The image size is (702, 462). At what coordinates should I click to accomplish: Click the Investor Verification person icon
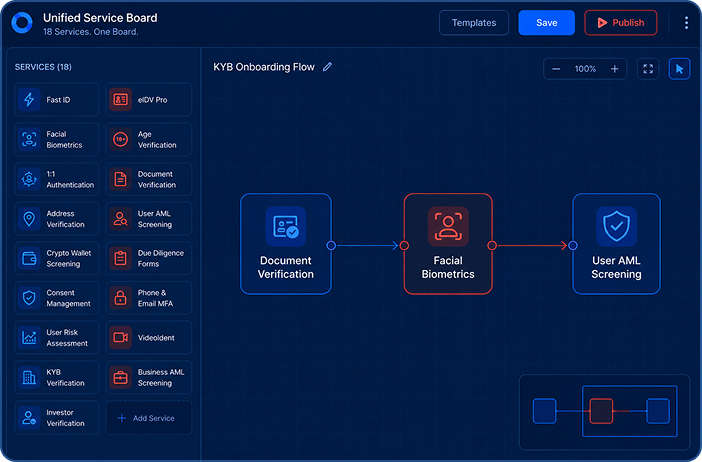tap(29, 418)
